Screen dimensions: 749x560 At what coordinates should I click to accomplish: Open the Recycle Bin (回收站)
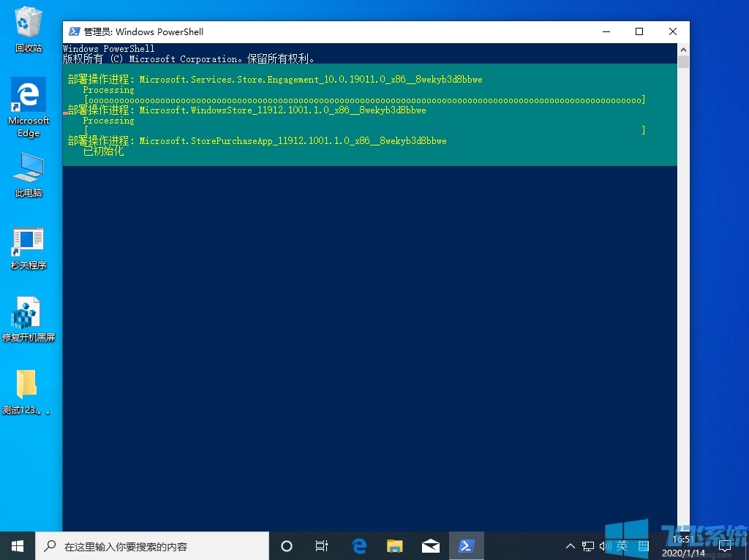[x=28, y=22]
